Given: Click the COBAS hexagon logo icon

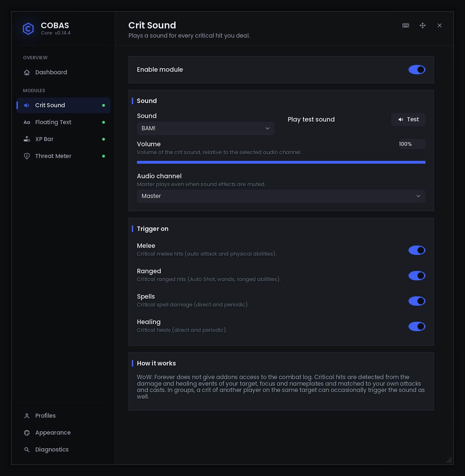Looking at the screenshot, I should click(28, 29).
